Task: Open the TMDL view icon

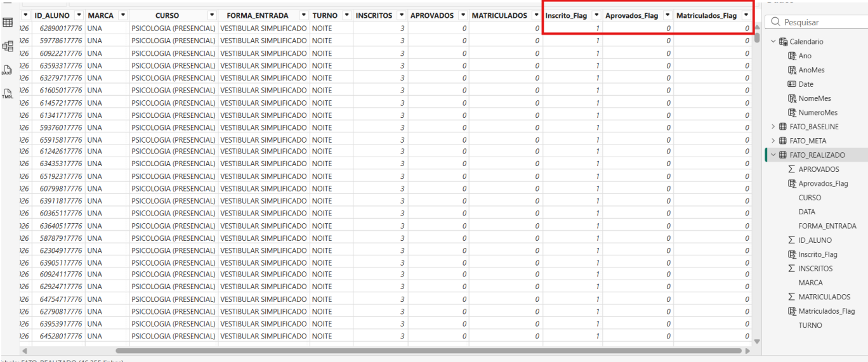Action: point(9,93)
